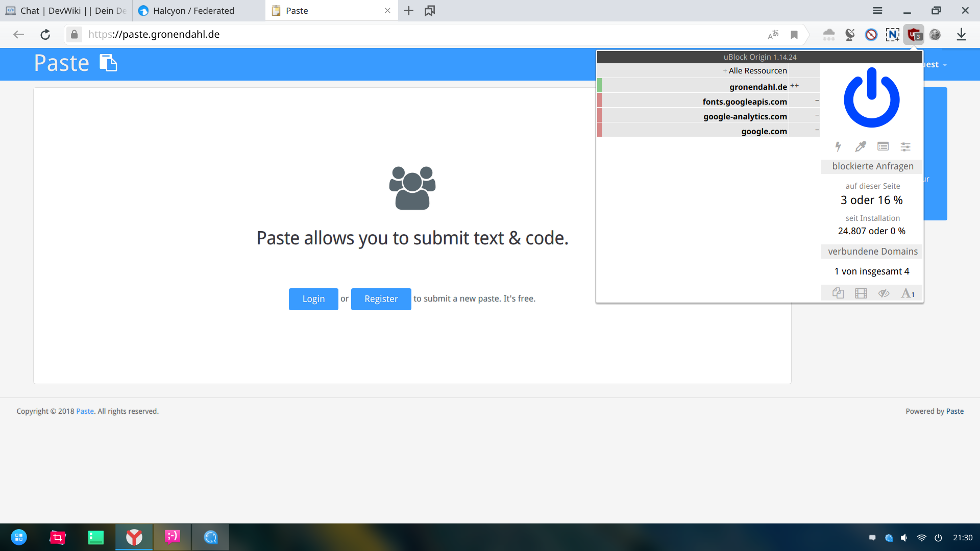Open uBlock dashboard sliders icon

(x=905, y=147)
